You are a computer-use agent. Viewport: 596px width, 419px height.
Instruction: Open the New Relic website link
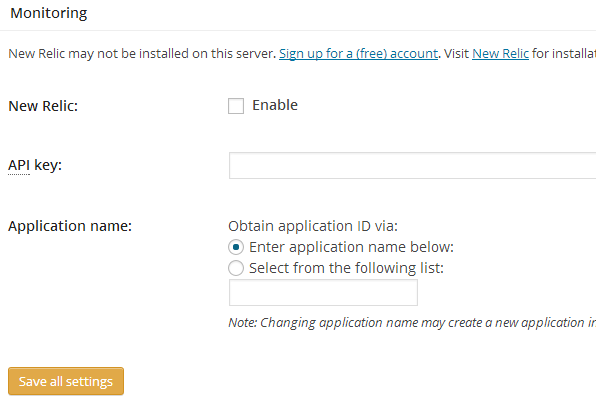tap(500, 54)
